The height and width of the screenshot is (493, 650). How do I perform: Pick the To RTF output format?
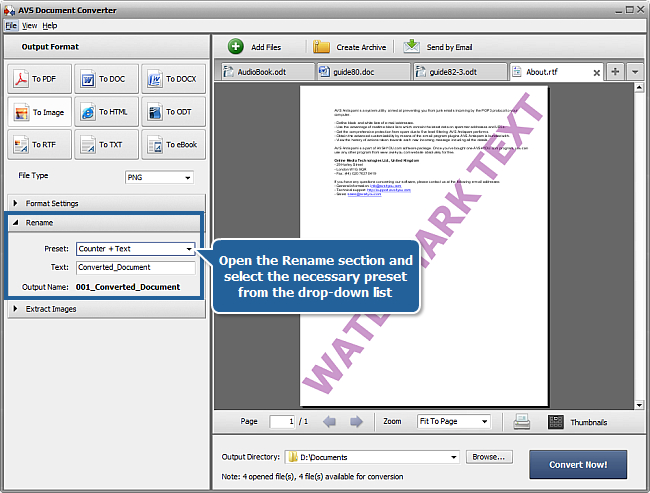39,145
